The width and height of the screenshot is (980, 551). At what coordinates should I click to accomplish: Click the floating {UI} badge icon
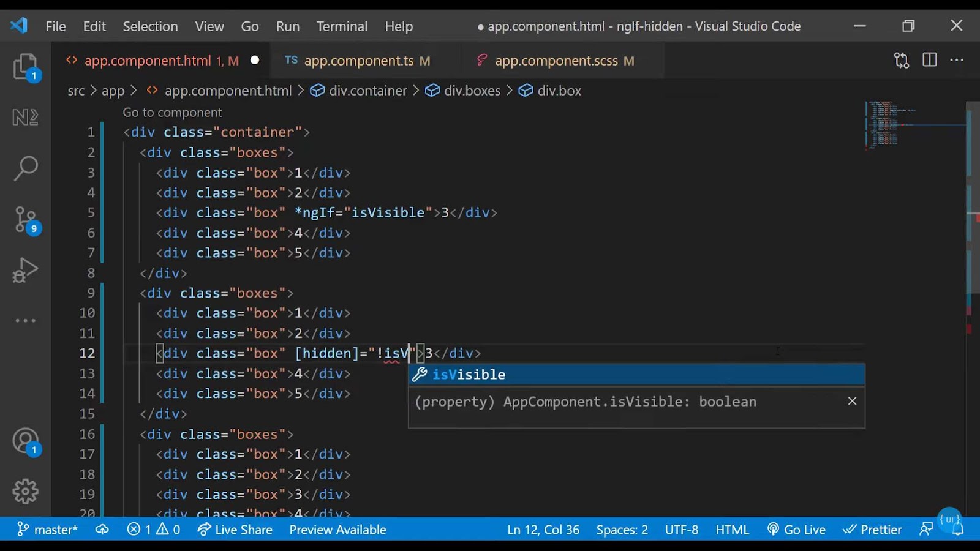(x=950, y=520)
